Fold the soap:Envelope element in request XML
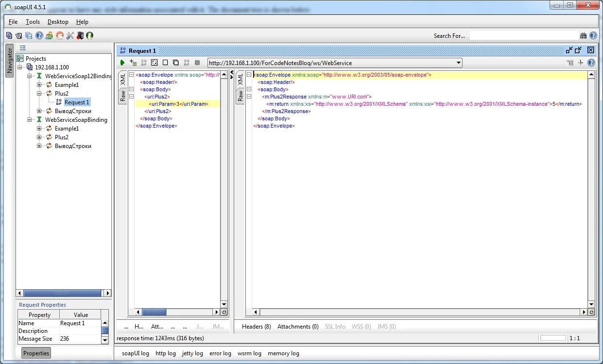The height and width of the screenshot is (364, 603). click(132, 75)
